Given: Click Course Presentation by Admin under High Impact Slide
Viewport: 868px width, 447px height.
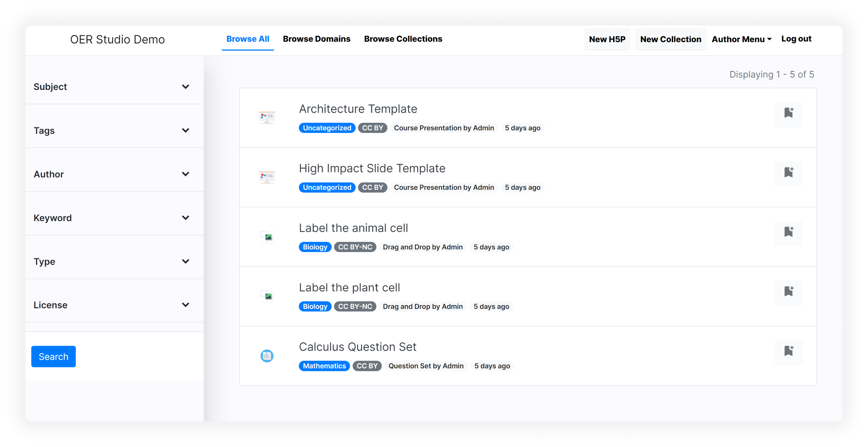Looking at the screenshot, I should point(444,187).
